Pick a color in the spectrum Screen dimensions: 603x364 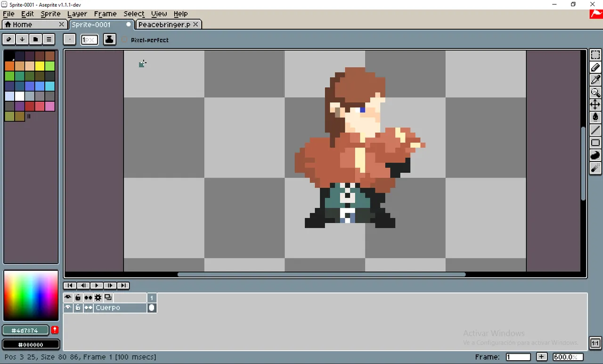[x=31, y=296]
